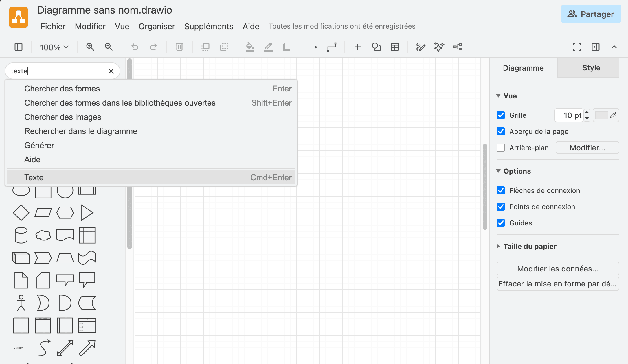Uncheck the Grille checkbox
Screen dimensions: 628x364
coord(501,115)
